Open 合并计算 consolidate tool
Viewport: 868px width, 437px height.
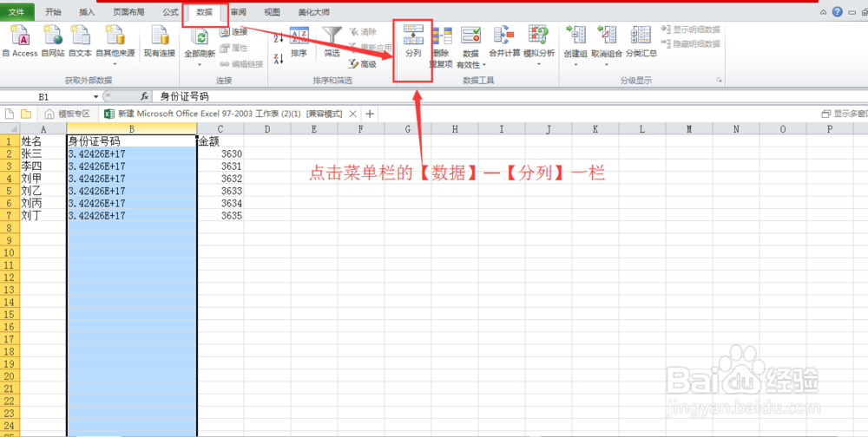point(504,42)
